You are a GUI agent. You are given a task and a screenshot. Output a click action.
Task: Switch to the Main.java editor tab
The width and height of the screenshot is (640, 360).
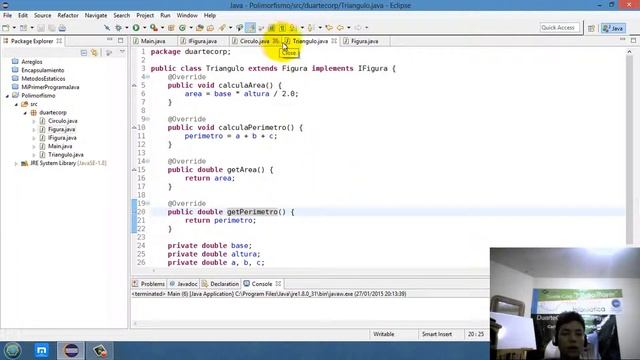pyautogui.click(x=153, y=41)
